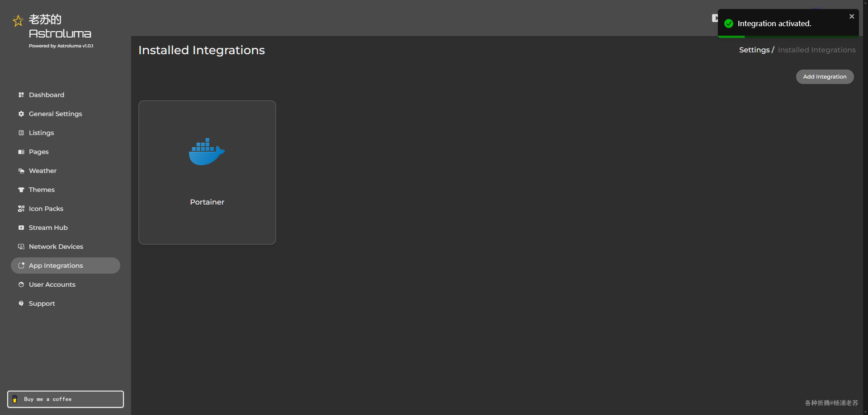Image resolution: width=868 pixels, height=415 pixels.
Task: Click the green checkmark success icon
Action: [729, 23]
